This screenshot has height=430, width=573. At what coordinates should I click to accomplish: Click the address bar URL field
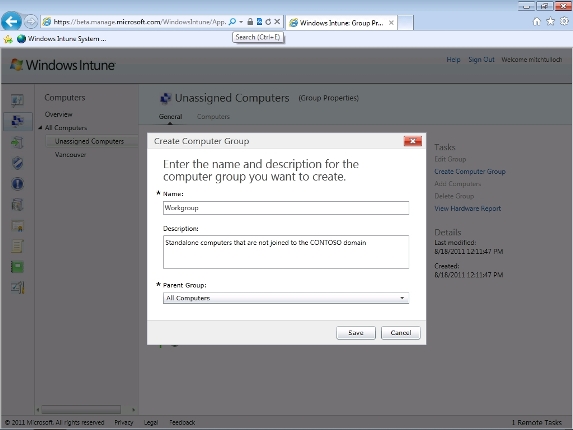(139, 22)
